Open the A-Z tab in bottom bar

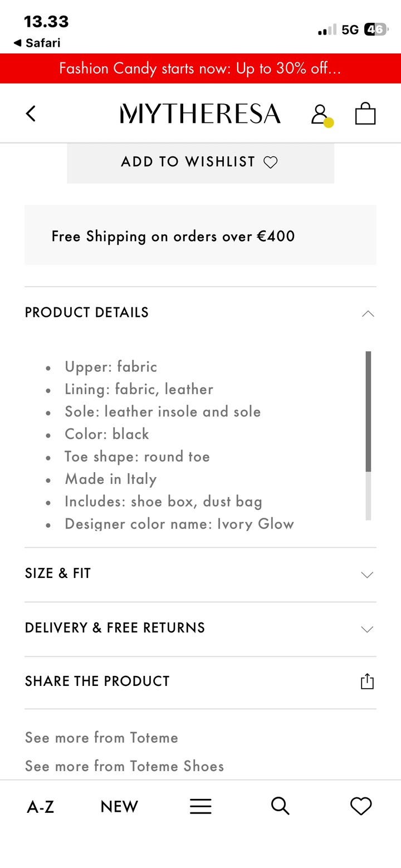[40, 806]
